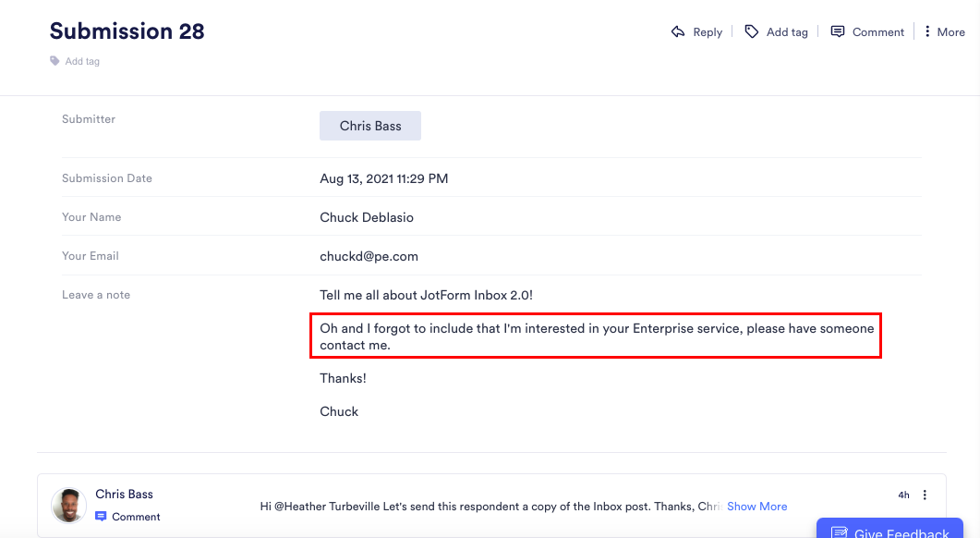Click the Submission 28 title
Image resolution: width=980 pixels, height=538 pixels.
[x=127, y=31]
